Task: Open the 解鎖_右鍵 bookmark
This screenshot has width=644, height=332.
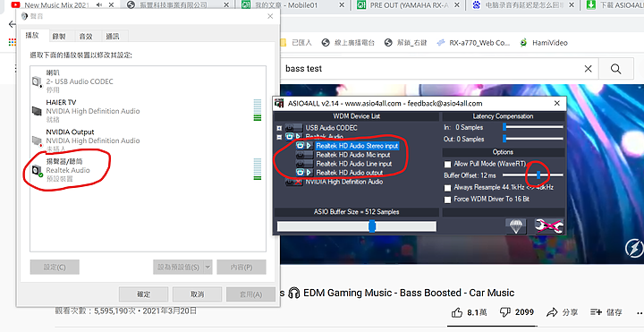Action: [x=406, y=43]
